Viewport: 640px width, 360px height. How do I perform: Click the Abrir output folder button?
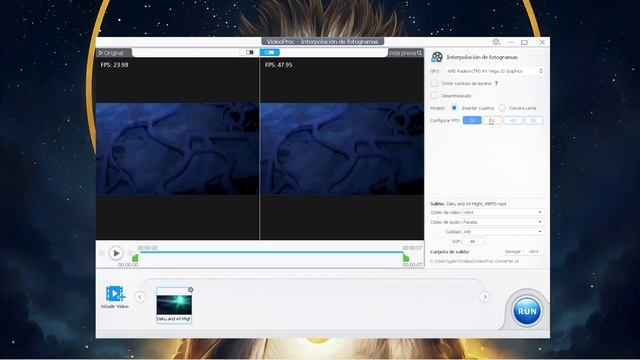[x=534, y=252]
